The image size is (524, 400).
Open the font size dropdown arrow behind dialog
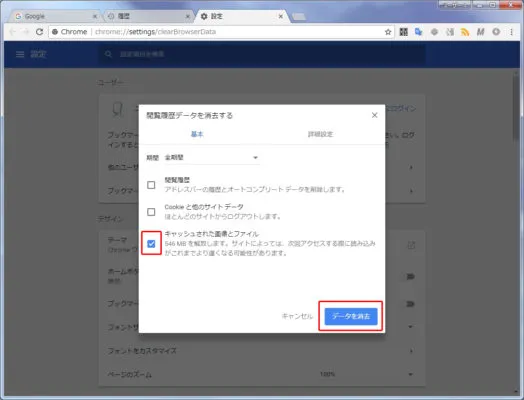(x=410, y=326)
